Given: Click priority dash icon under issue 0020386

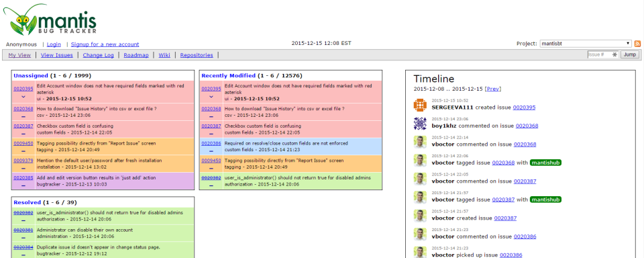Looking at the screenshot, I should point(211,151).
